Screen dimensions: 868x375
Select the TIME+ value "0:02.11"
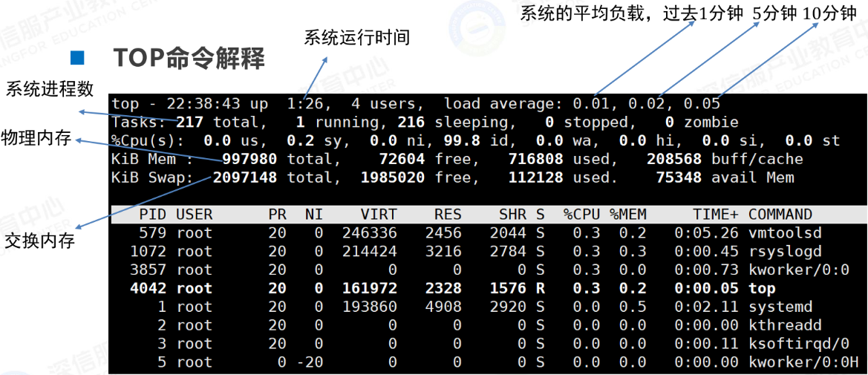coord(707,307)
